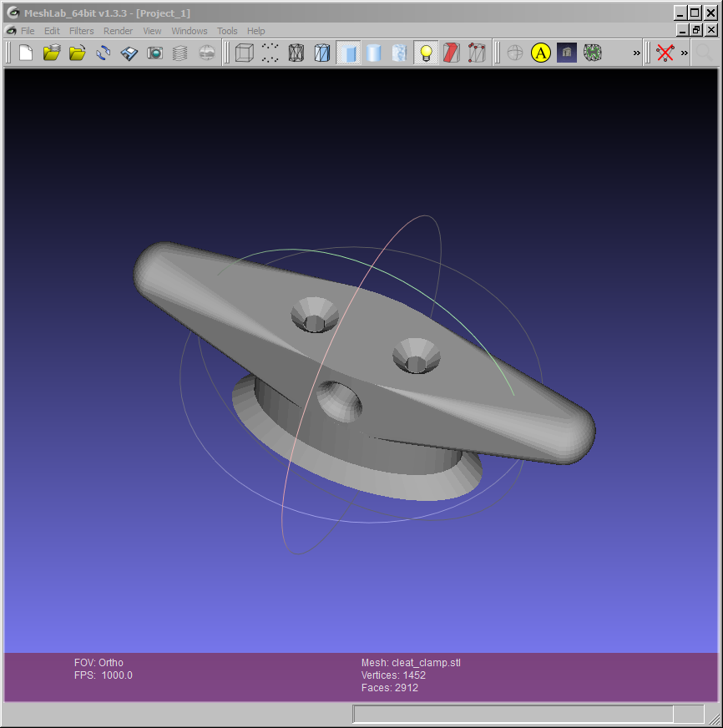Click the Save Snapshot camera icon
This screenshot has height=728, width=723.
(x=155, y=53)
